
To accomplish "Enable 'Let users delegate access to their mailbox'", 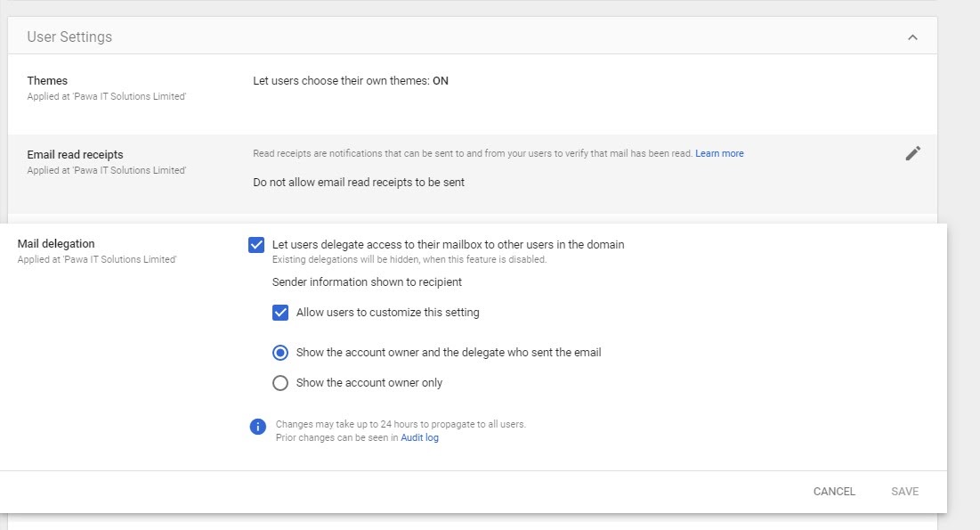I will tap(257, 244).
